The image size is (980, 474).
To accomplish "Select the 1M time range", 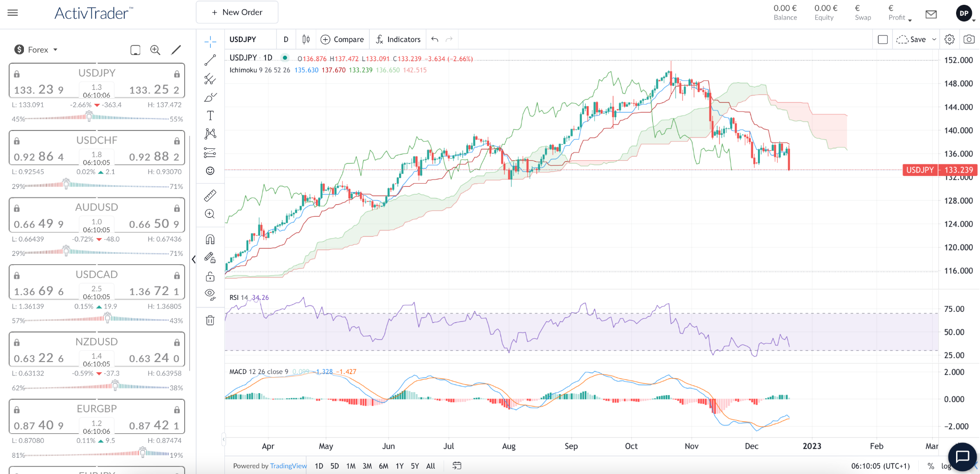I will pyautogui.click(x=351, y=466).
